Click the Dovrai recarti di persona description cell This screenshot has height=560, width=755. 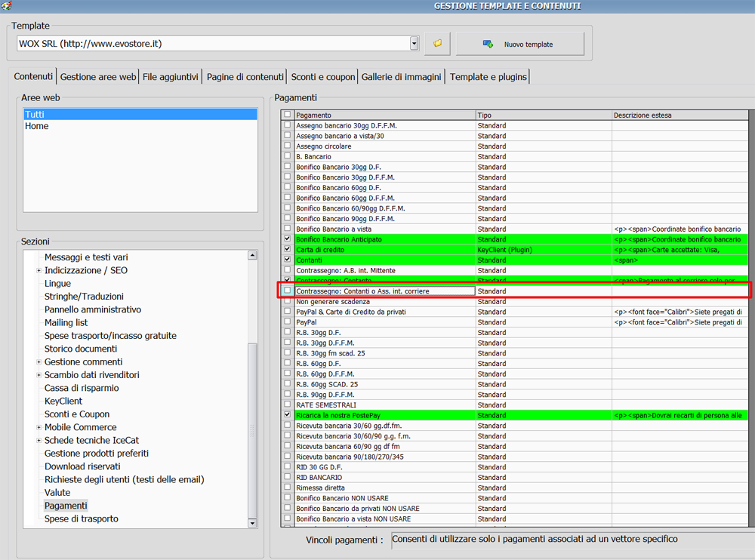[680, 416]
